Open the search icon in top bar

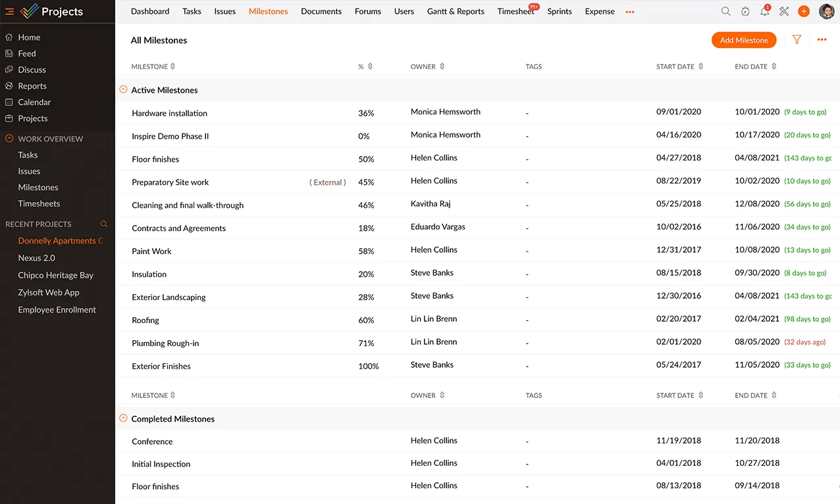(725, 11)
